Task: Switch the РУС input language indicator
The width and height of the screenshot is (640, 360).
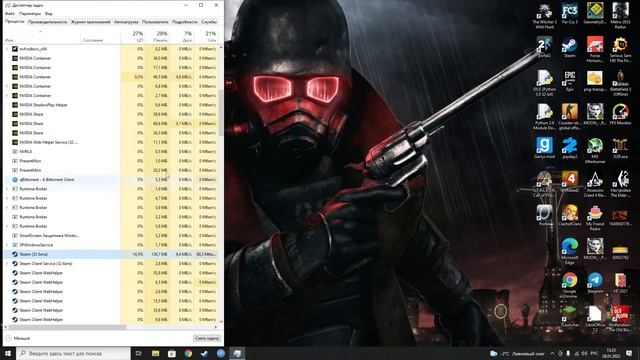Action: [594, 353]
